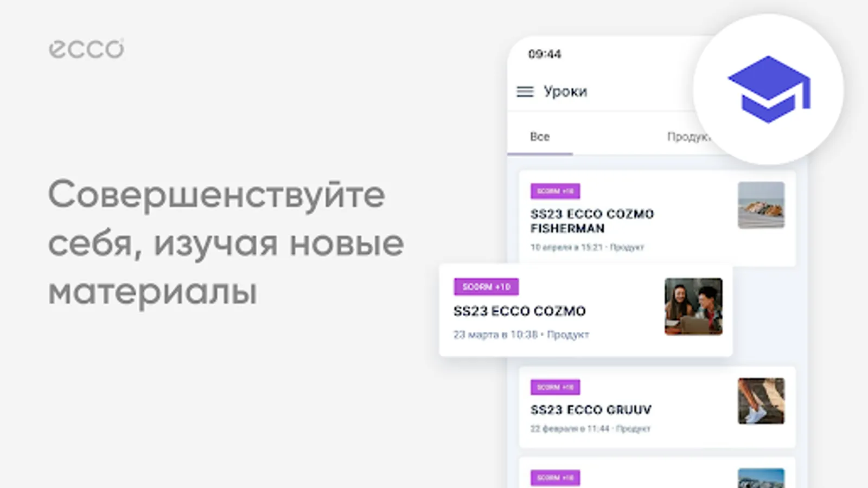
Task: Open the SS23 ECCO GRUUV lesson title
Action: click(591, 410)
